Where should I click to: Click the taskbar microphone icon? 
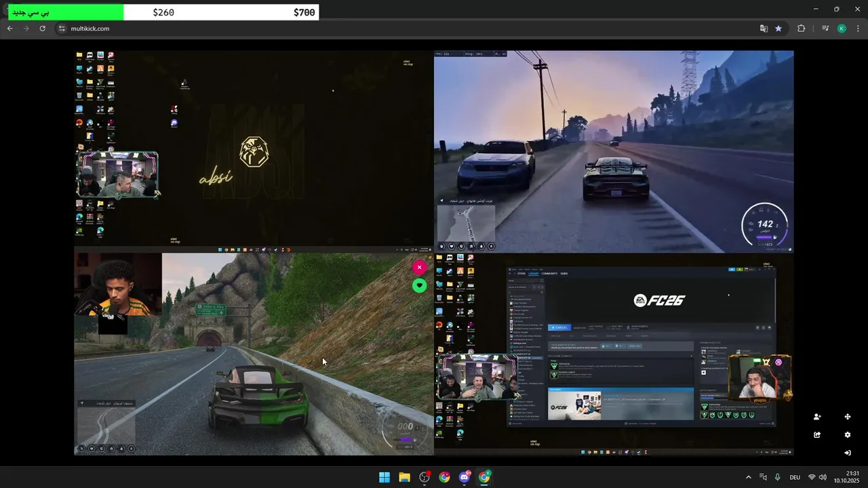tap(777, 477)
